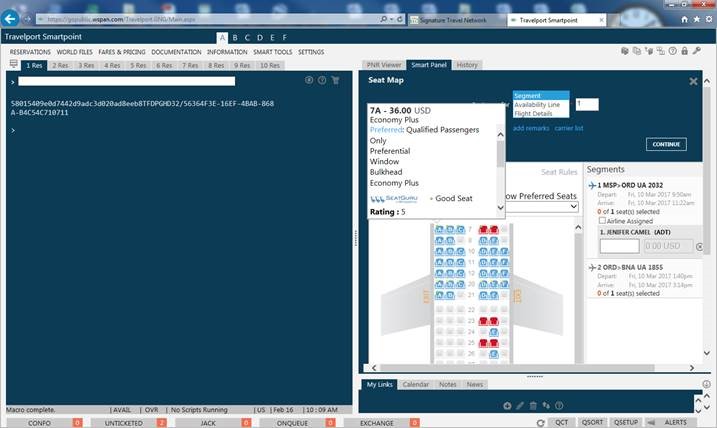
Task: Add a new link with the plus icon
Action: [507, 406]
